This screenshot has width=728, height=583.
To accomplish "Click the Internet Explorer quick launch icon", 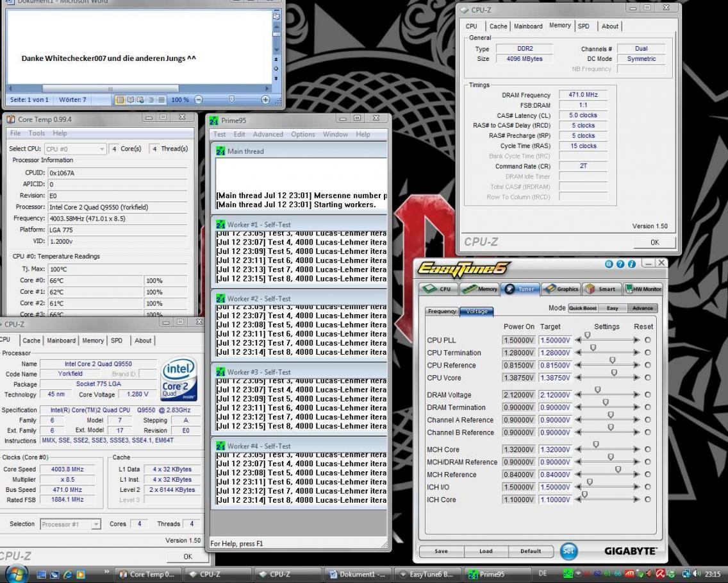I will [67, 575].
